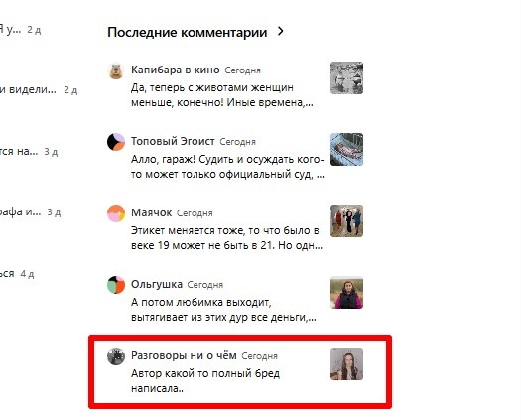
Task: Open Разговоры ни о чём username
Action: tap(184, 355)
